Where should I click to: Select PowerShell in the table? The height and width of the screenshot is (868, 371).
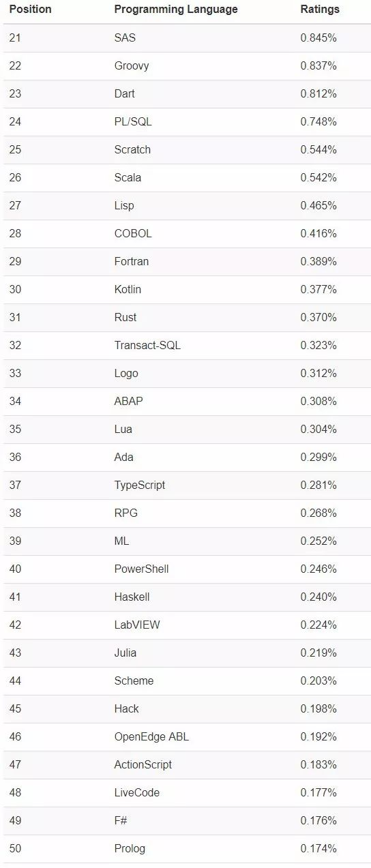[x=141, y=569]
